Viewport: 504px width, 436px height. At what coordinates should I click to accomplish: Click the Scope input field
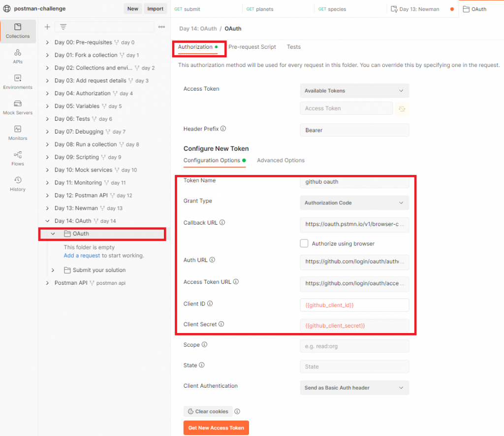[x=354, y=346]
